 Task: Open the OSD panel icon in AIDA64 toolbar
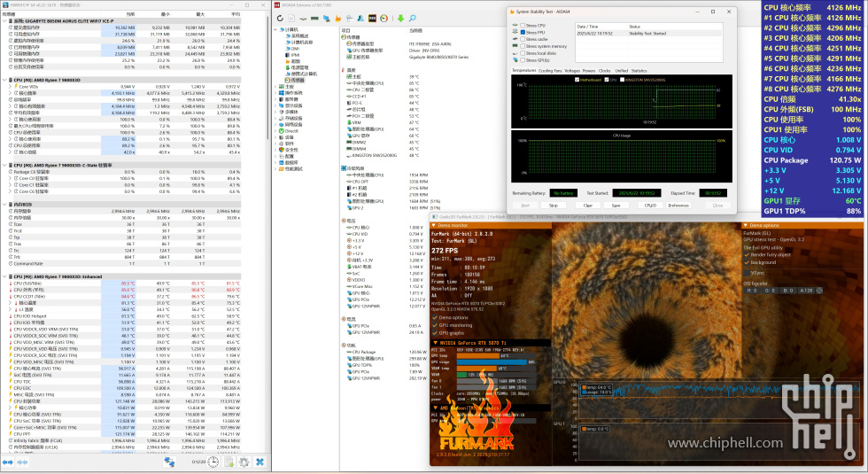[372, 19]
